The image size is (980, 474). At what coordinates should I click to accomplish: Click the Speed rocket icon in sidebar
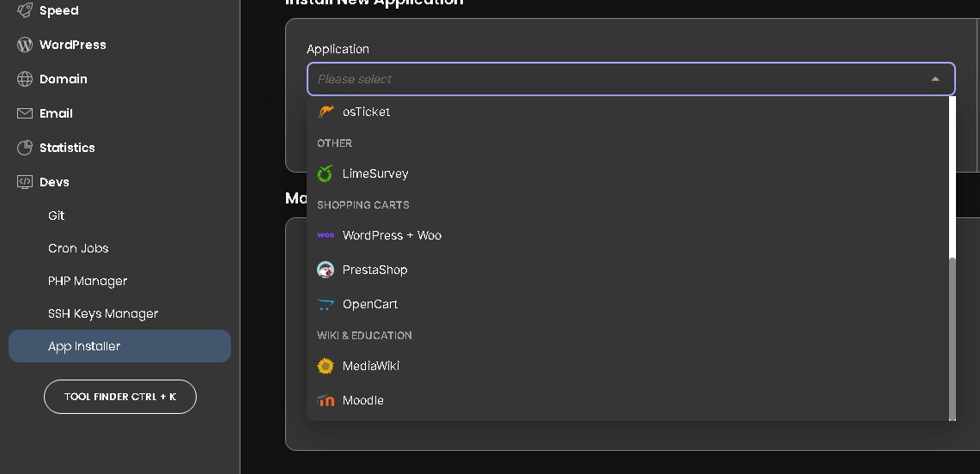click(24, 10)
